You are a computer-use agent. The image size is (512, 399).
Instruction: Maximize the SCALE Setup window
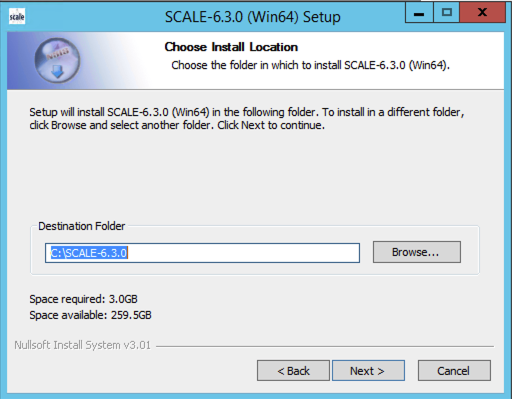tap(446, 13)
